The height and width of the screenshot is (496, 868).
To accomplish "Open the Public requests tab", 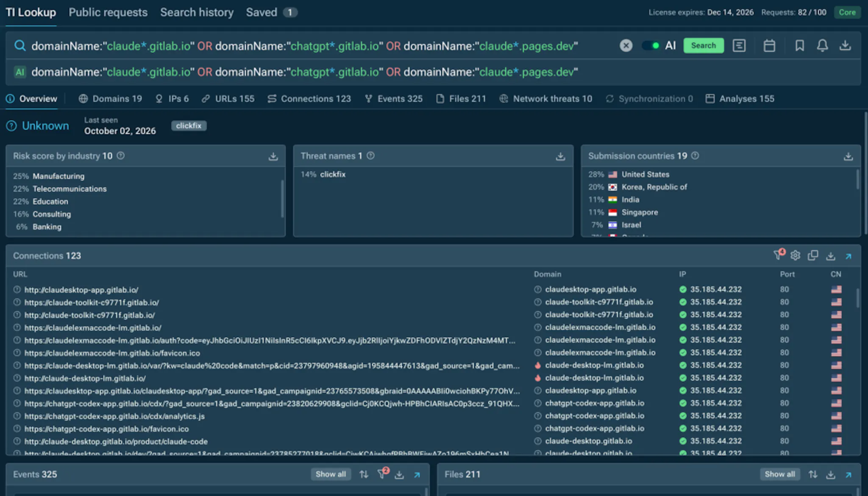I will (x=108, y=12).
